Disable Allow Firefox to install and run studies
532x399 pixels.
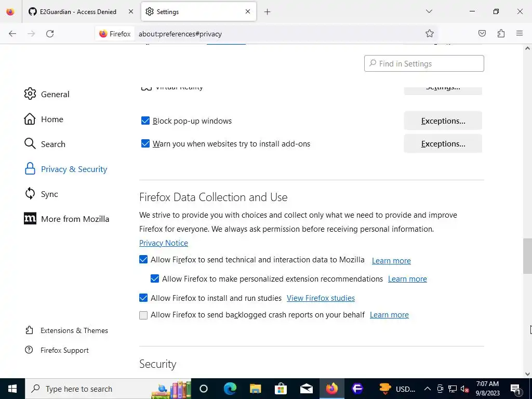coord(143,298)
